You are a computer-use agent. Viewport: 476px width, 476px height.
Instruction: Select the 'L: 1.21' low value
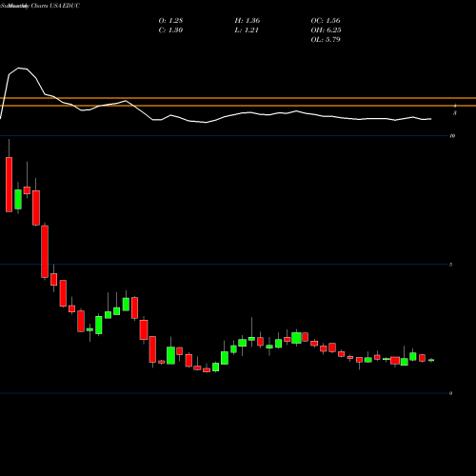click(x=247, y=30)
